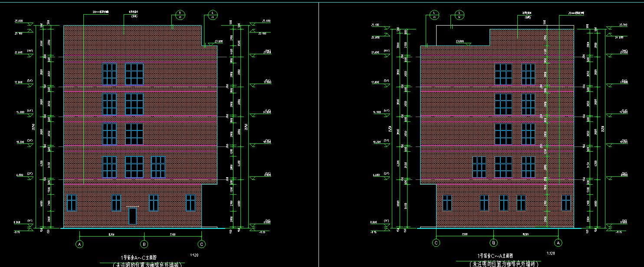The width and height of the screenshot is (644, 267).
Task: Select rightmost ground-floor window on right elevation
Action: coord(566,202)
